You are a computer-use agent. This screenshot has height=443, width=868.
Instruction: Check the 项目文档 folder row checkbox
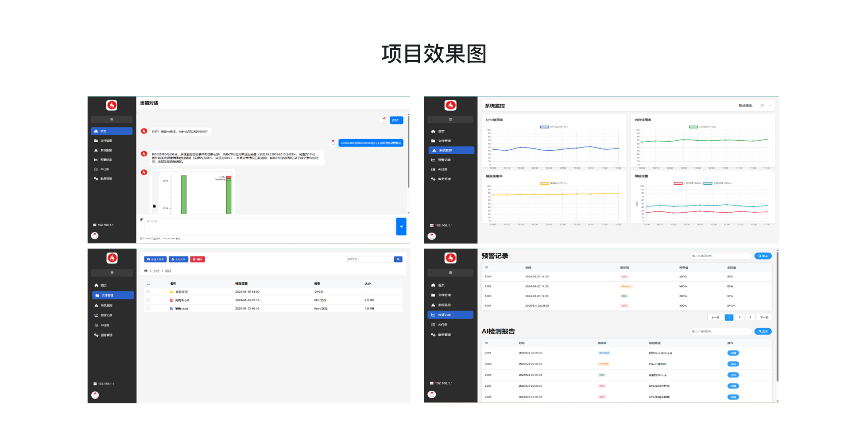[148, 291]
